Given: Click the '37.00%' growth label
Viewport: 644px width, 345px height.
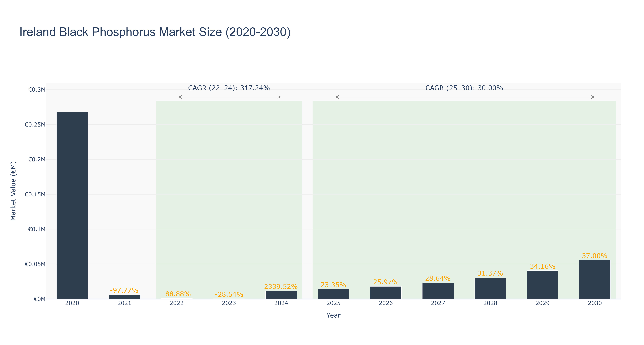Looking at the screenshot, I should 595,256.
